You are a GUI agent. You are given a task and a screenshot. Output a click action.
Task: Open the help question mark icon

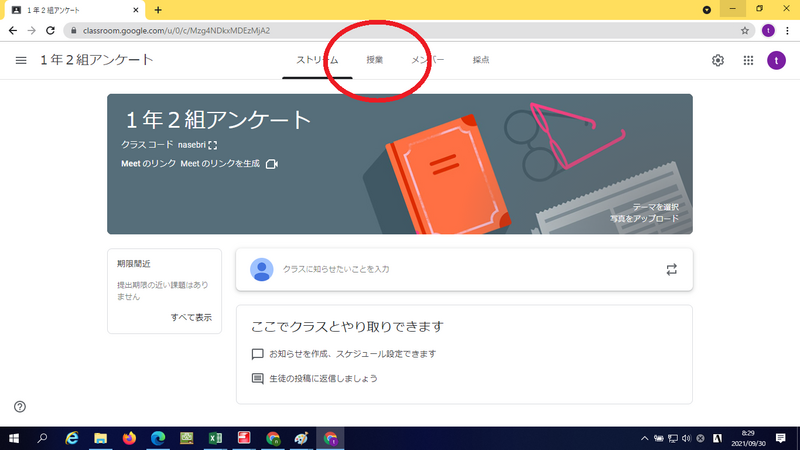pyautogui.click(x=20, y=407)
